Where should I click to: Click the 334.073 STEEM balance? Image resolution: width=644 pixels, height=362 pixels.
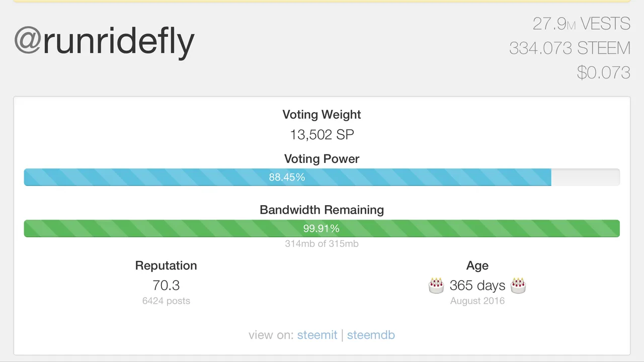pos(570,48)
